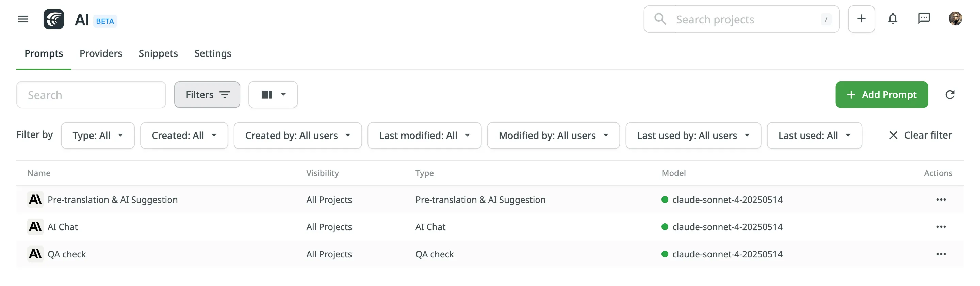
Task: Focus the Search projects field
Action: coord(741,19)
